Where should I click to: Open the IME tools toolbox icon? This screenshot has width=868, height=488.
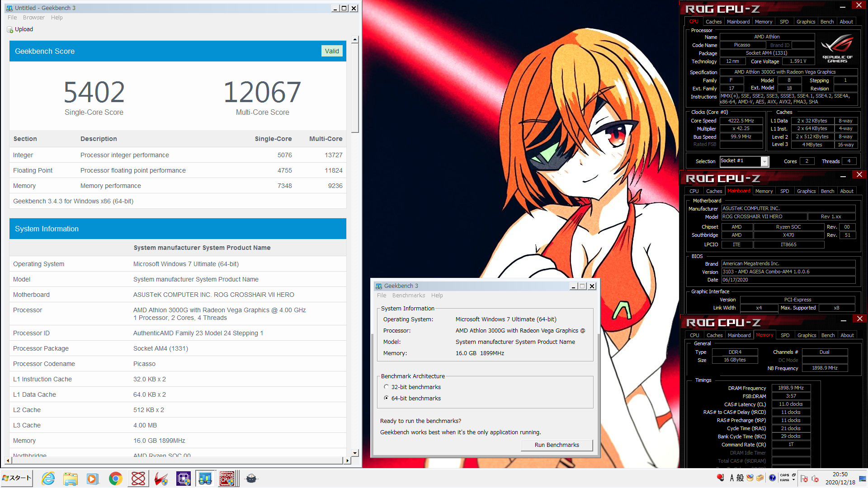[760, 478]
